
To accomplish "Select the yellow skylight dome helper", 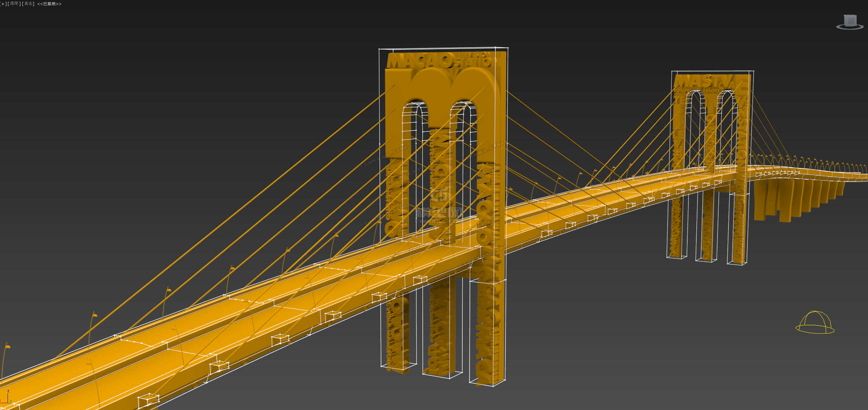I will [815, 322].
